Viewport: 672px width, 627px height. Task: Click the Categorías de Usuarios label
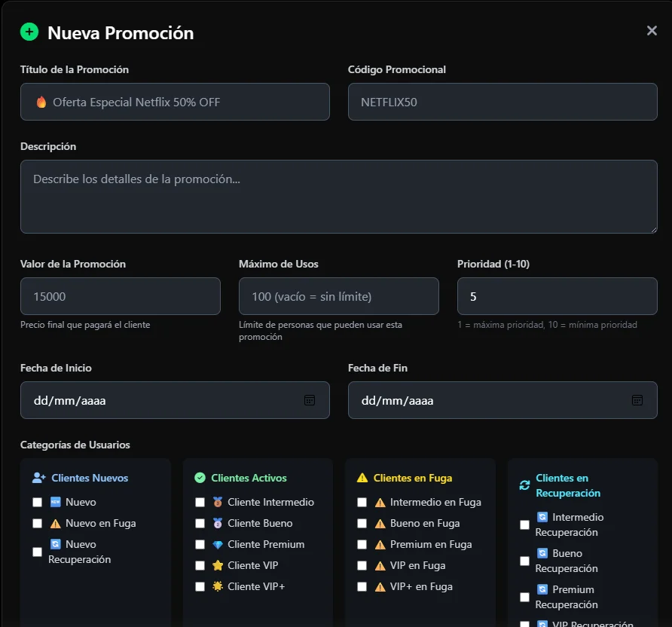pyautogui.click(x=75, y=445)
